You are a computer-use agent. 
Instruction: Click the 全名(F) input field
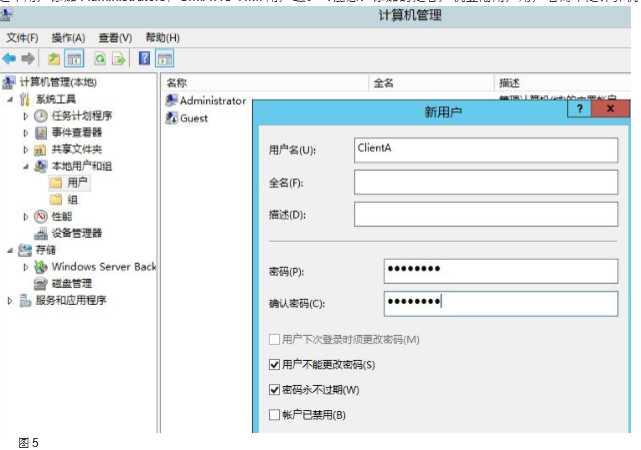point(486,182)
